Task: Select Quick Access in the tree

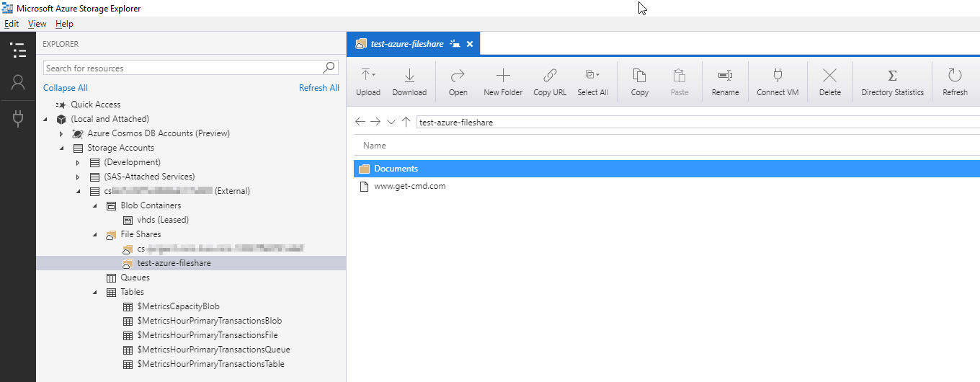Action: point(95,105)
